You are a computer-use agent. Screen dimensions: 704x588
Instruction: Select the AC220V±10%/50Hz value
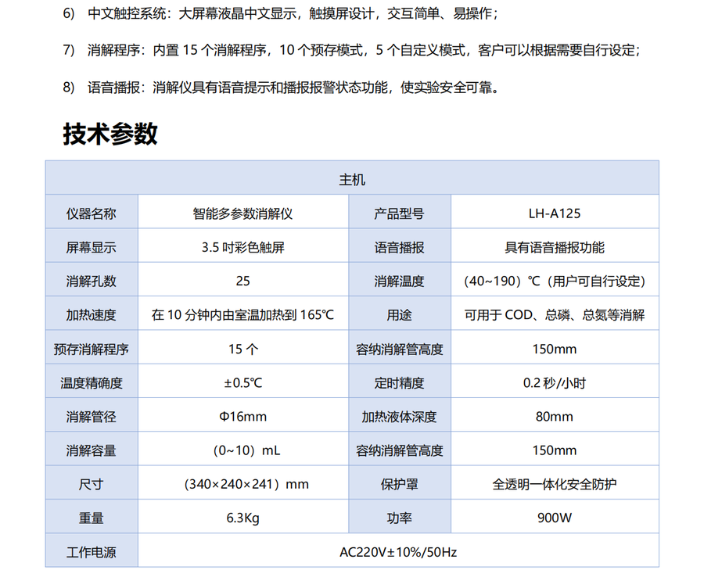click(x=398, y=550)
